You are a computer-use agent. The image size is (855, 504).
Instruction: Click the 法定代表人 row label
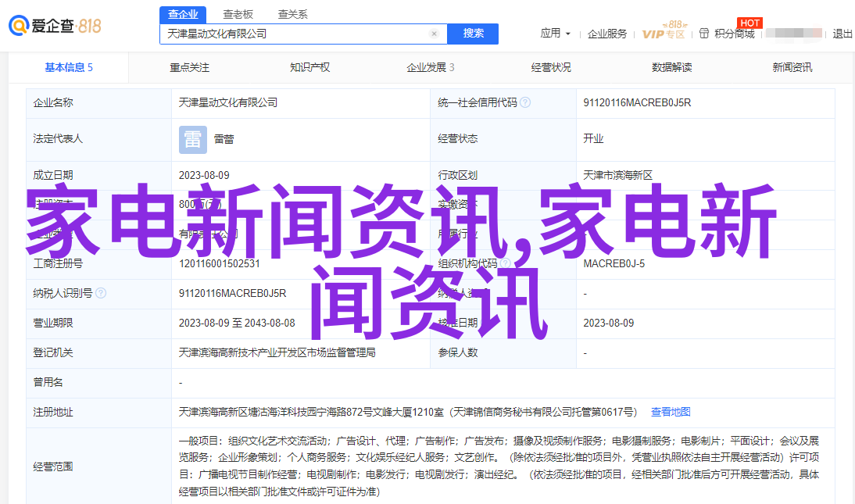point(58,138)
